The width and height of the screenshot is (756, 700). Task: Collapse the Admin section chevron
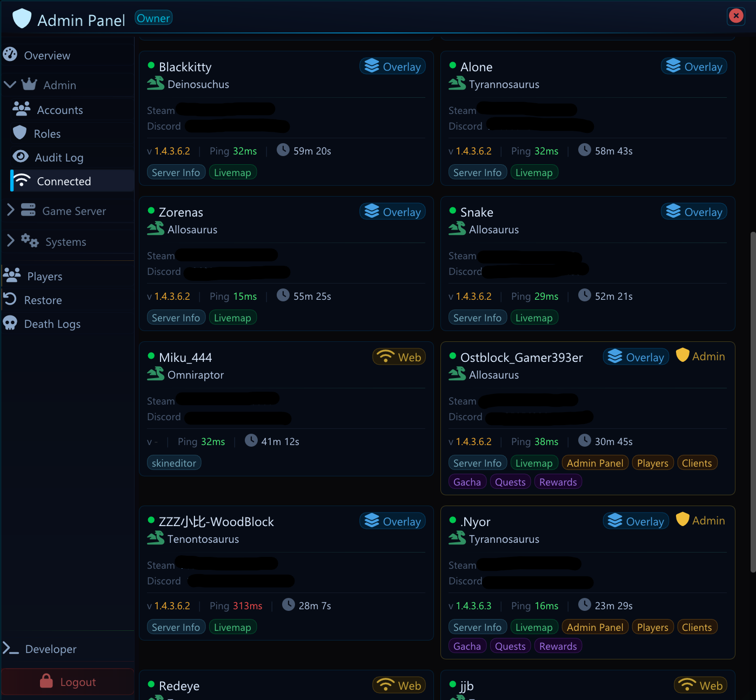coord(9,84)
